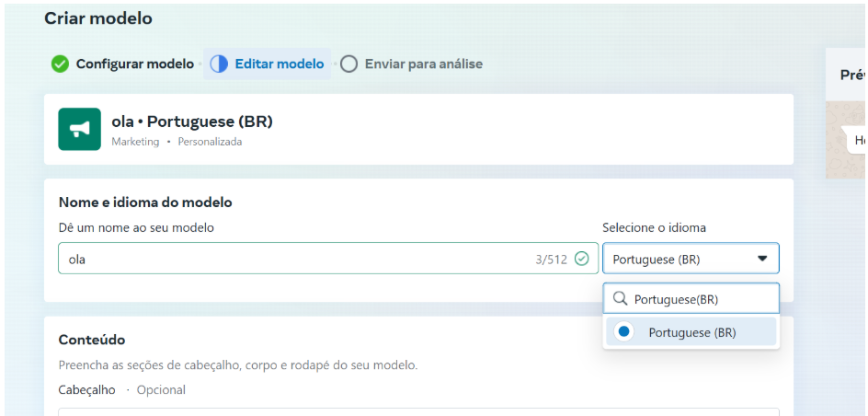Click the dropdown arrow in language selector
The width and height of the screenshot is (868, 416).
[x=762, y=259]
